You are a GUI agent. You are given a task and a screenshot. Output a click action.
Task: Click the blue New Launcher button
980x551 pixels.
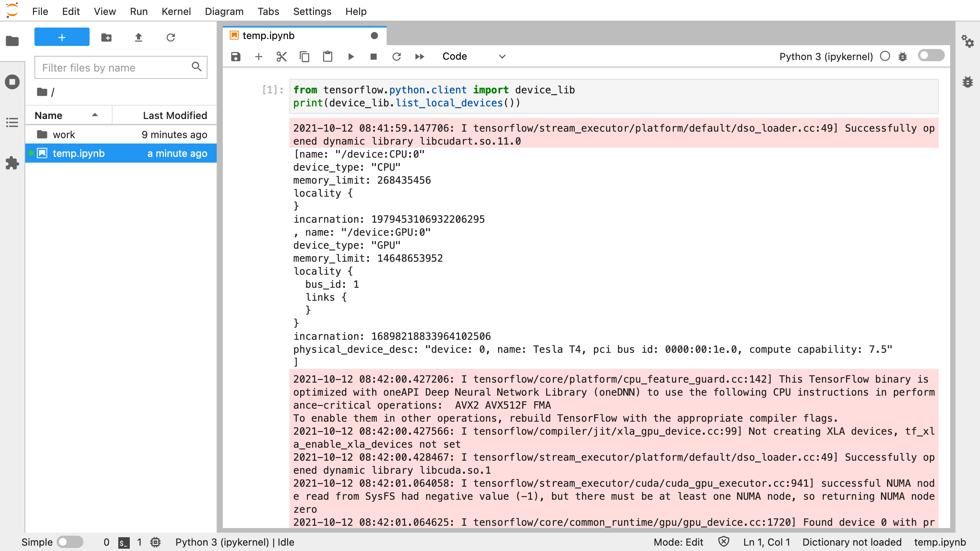tap(62, 37)
